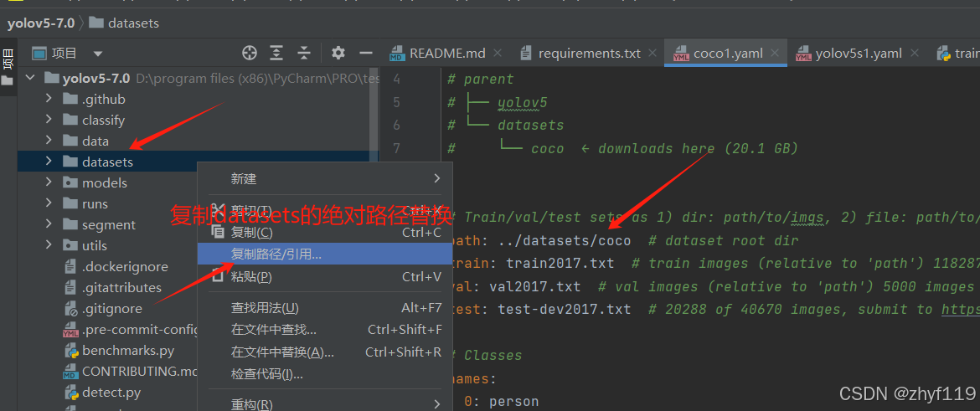Open the 重构(R) submenu
Image resolution: width=980 pixels, height=411 pixels.
pos(325,404)
